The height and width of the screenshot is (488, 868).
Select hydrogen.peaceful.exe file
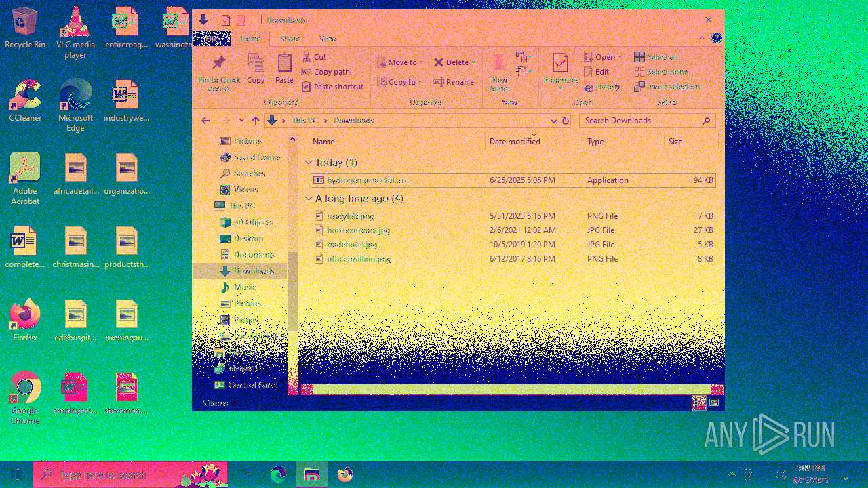pos(512,180)
